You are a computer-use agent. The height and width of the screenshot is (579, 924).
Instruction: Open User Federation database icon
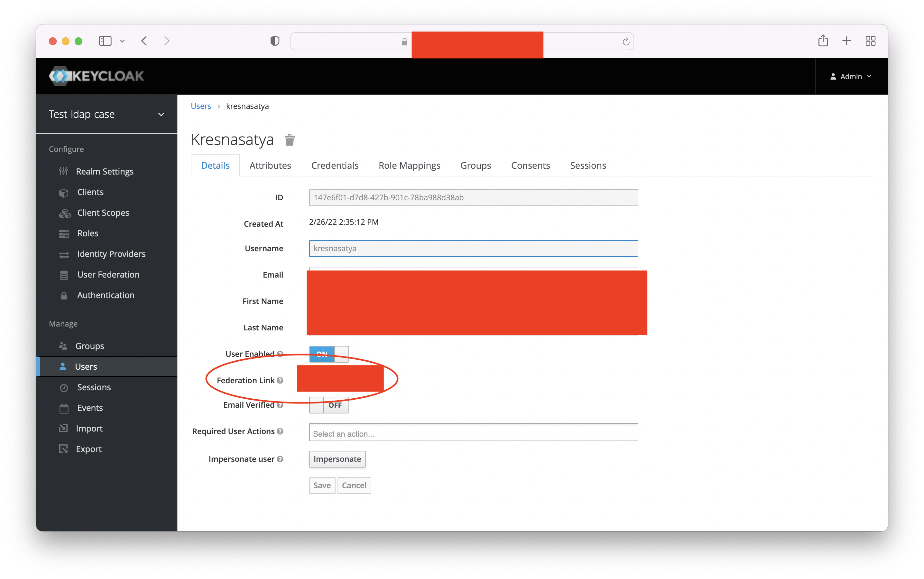63,275
